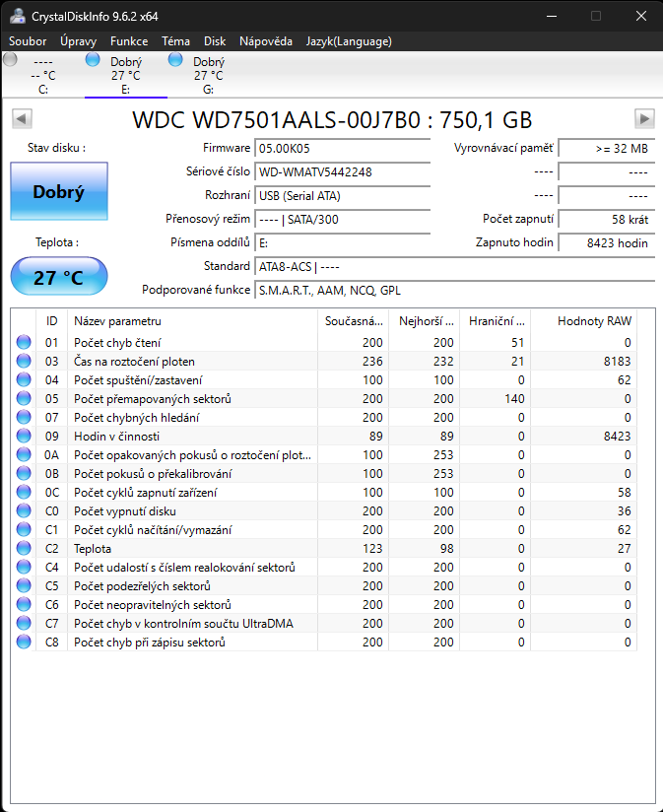This screenshot has width=663, height=812.
Task: Click status orb for C2 Teplota
Action: pyautogui.click(x=24, y=548)
